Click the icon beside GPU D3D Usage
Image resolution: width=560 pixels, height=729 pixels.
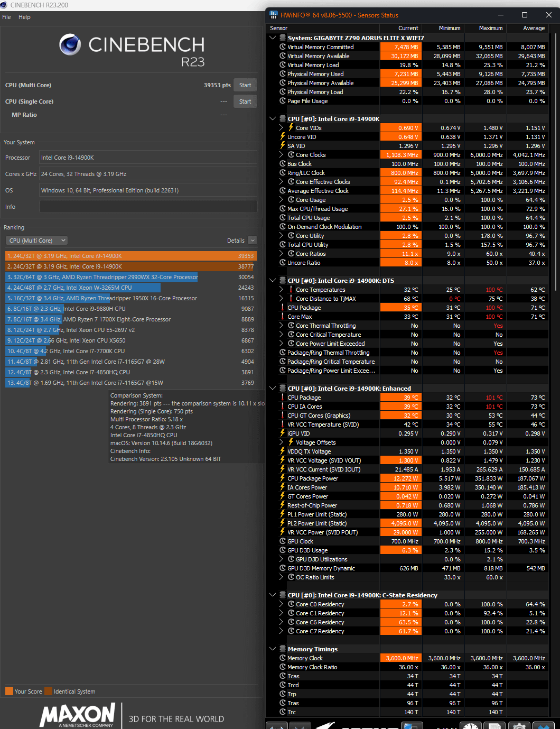[x=283, y=550]
